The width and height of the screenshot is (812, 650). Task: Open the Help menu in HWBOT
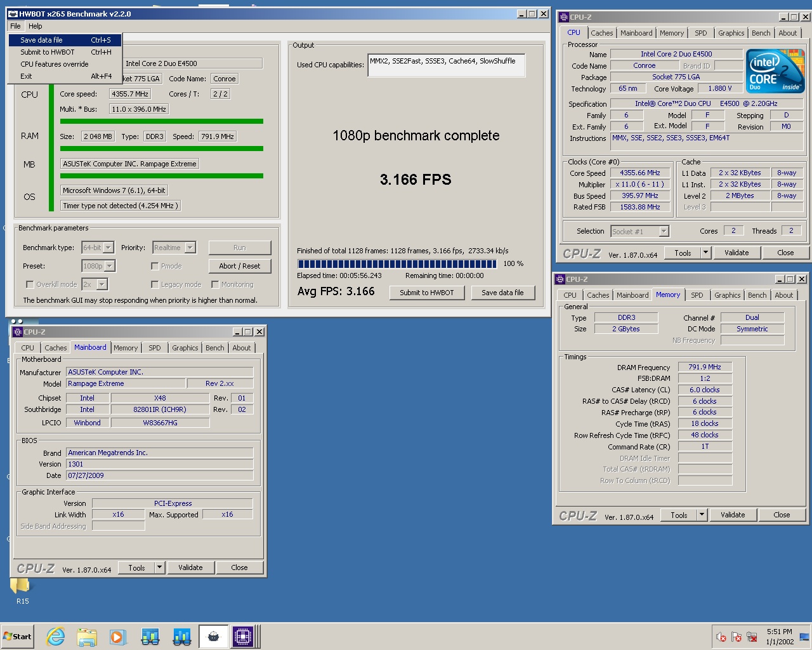(36, 26)
